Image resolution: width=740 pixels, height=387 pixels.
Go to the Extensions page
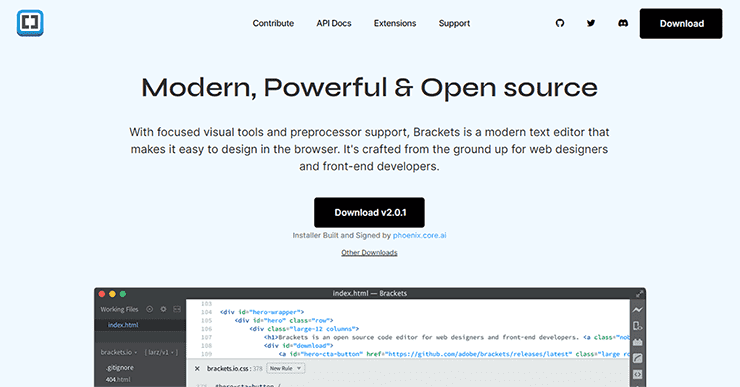(x=395, y=23)
